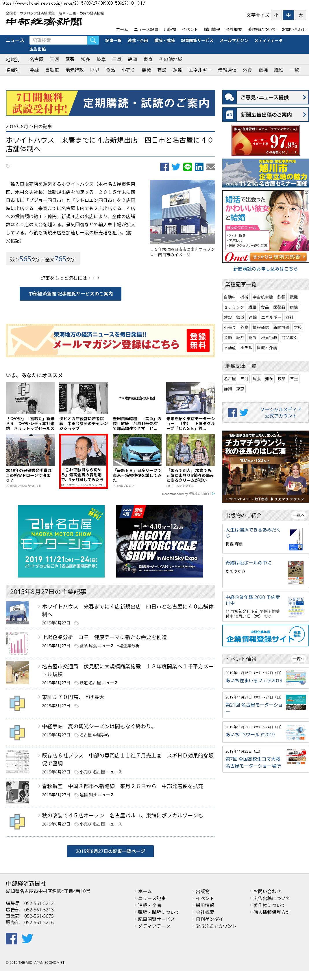The height and width of the screenshot is (980, 309).
Task: Open 秋の改装で45店オープン article
Action: 122,815
